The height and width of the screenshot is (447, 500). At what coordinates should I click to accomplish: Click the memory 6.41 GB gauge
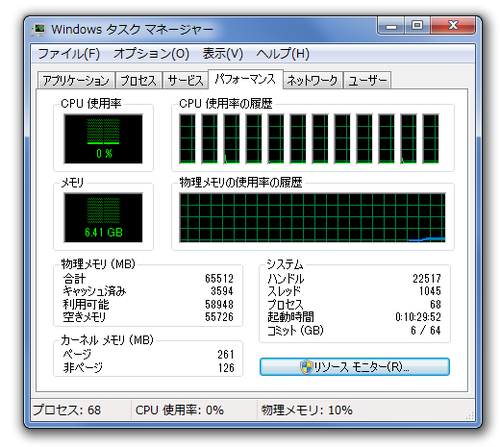[x=103, y=217]
